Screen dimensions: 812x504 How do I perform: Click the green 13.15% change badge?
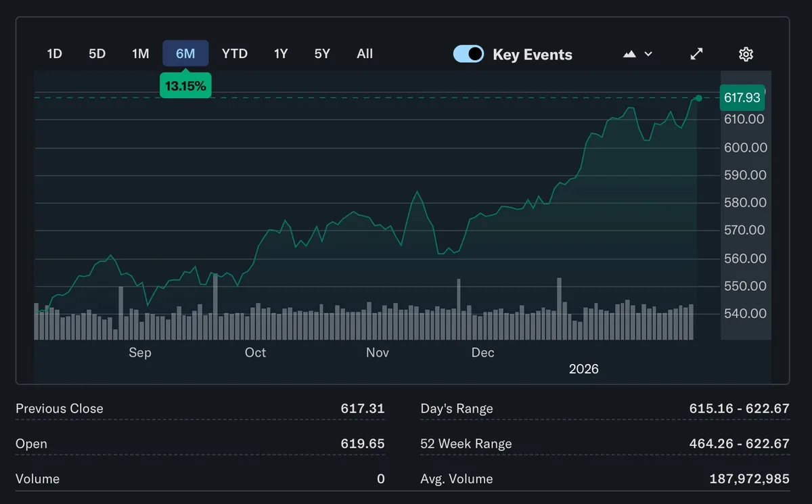pyautogui.click(x=185, y=86)
